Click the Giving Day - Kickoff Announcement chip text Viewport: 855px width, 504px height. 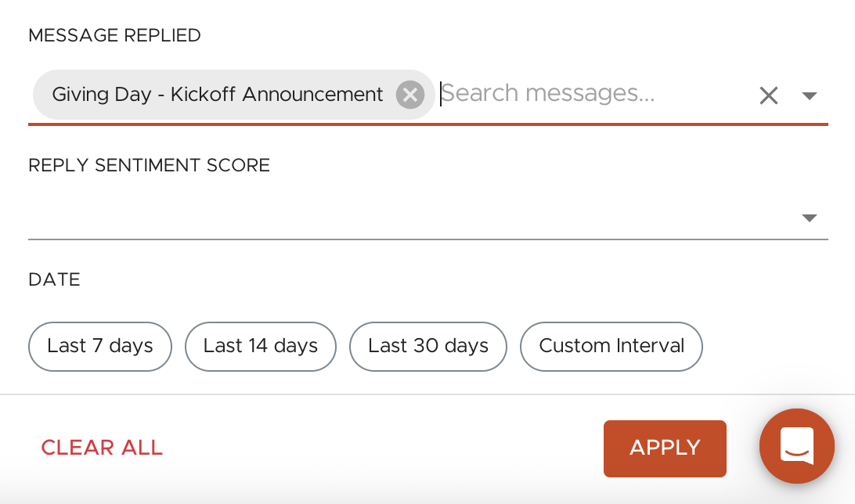click(218, 95)
